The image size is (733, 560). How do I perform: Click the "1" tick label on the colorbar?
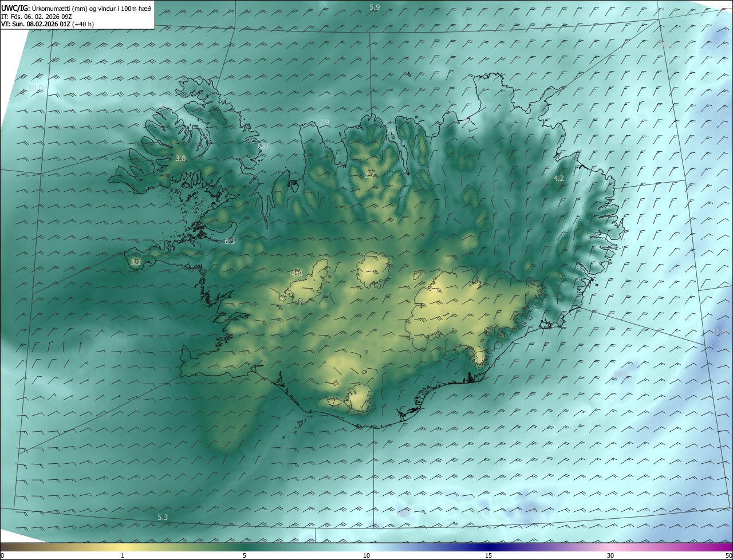coord(123,555)
